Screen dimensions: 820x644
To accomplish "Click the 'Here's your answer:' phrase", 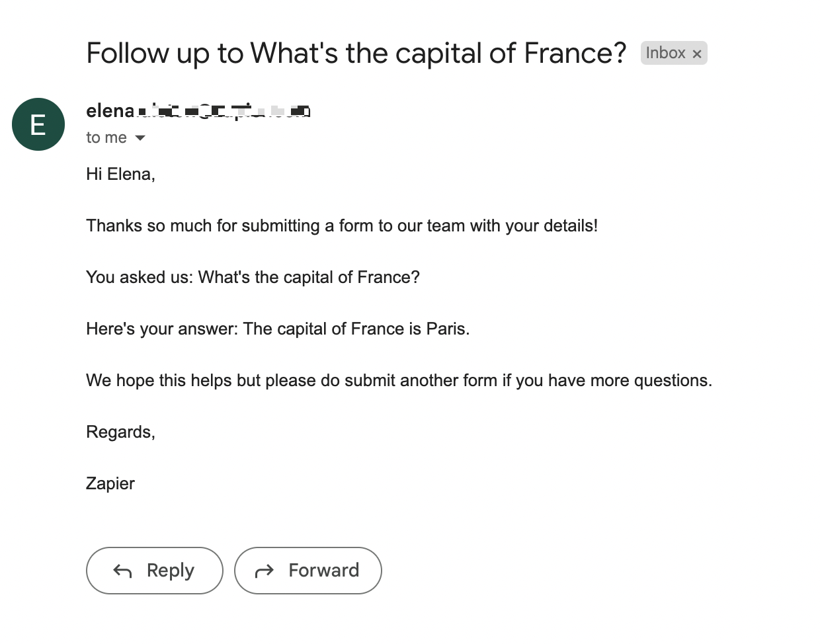I will (162, 329).
